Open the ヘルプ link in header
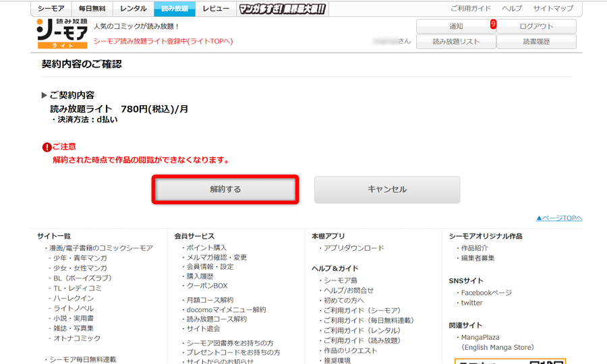This screenshot has width=607, height=364. (512, 8)
